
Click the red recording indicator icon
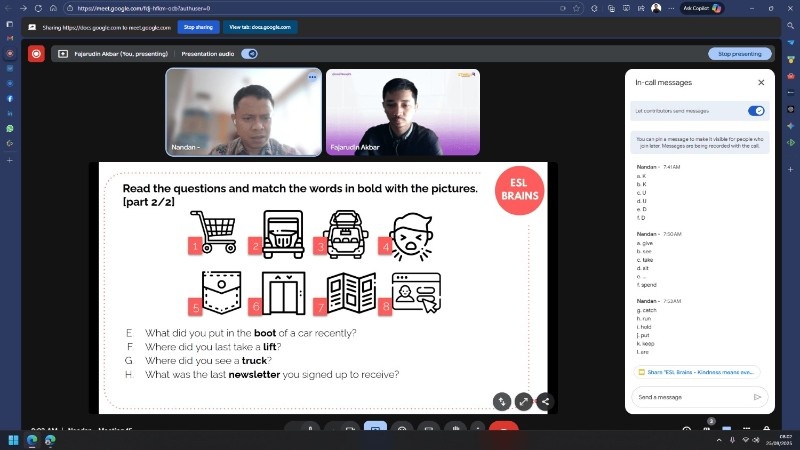pos(36,54)
